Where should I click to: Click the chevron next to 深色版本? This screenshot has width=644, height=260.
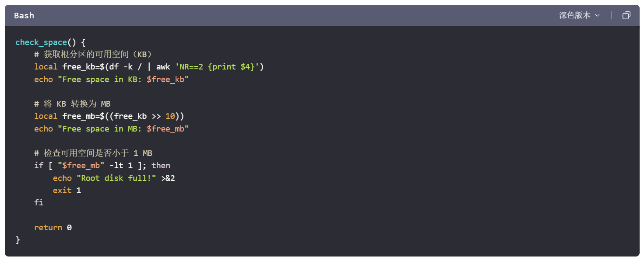pyautogui.click(x=598, y=16)
